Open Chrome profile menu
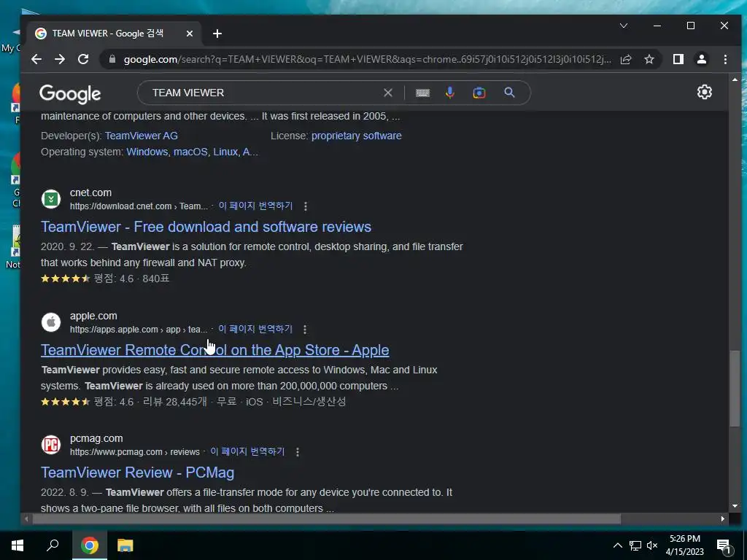 pos(702,59)
